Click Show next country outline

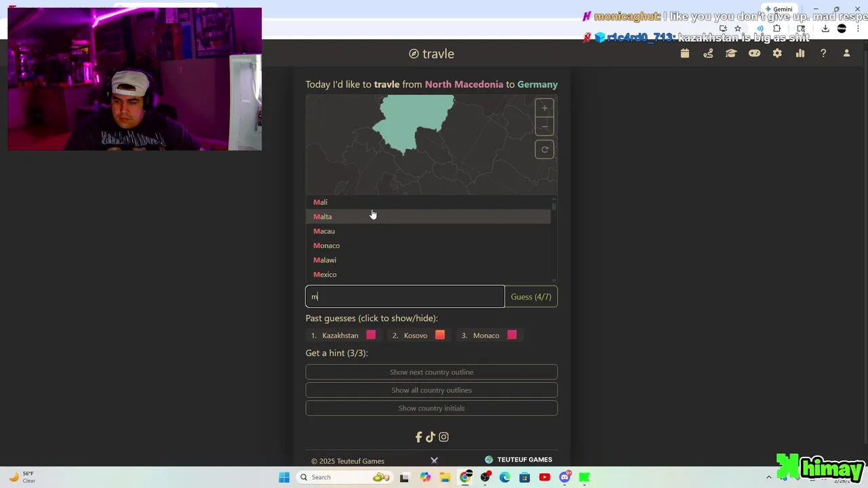pyautogui.click(x=431, y=372)
